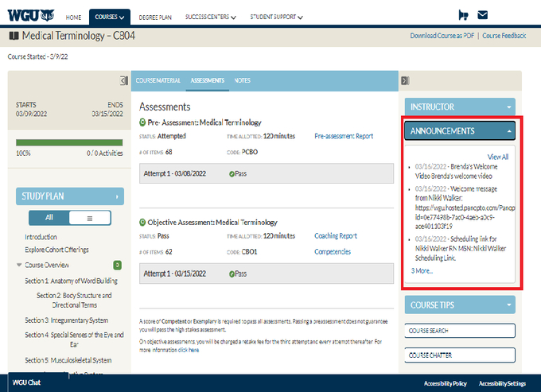Screen dimensions: 541x392
Task: Open the Pre-assessment Report link
Action: click(x=344, y=136)
